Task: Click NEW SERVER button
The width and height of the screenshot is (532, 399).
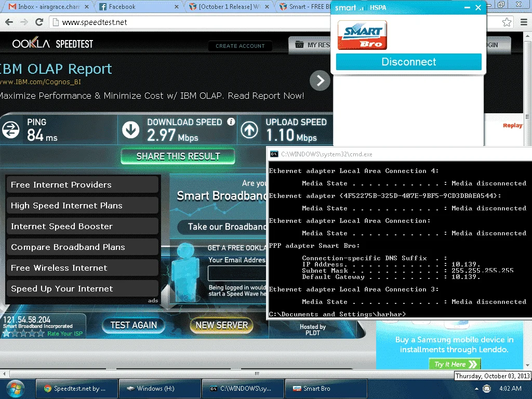Action: pos(221,325)
